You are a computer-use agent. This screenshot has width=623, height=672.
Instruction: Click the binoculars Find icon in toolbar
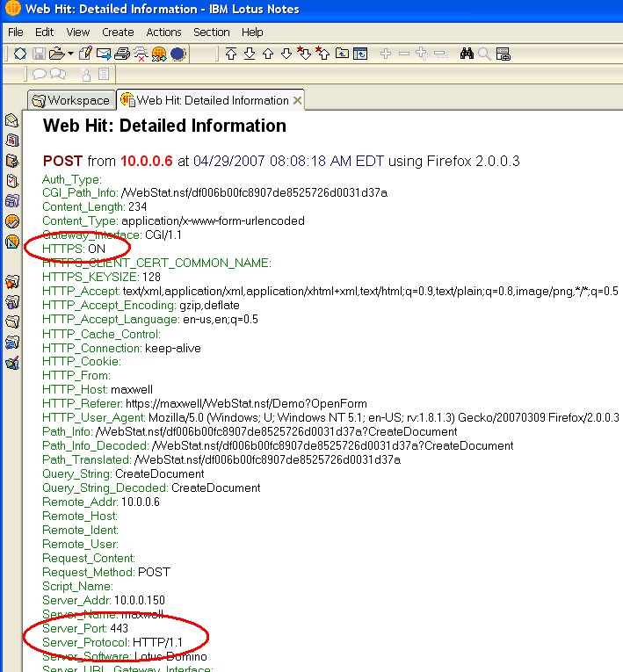pyautogui.click(x=466, y=54)
